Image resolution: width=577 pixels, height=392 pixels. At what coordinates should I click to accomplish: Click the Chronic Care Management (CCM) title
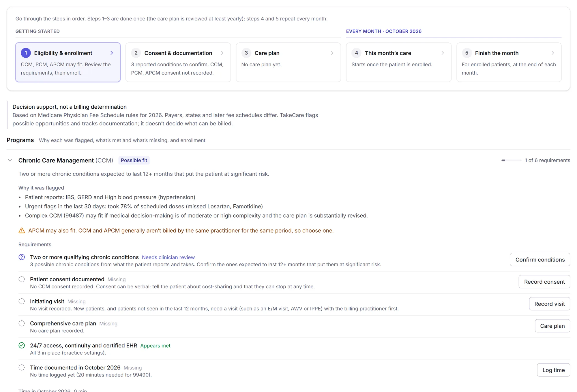[x=66, y=160]
